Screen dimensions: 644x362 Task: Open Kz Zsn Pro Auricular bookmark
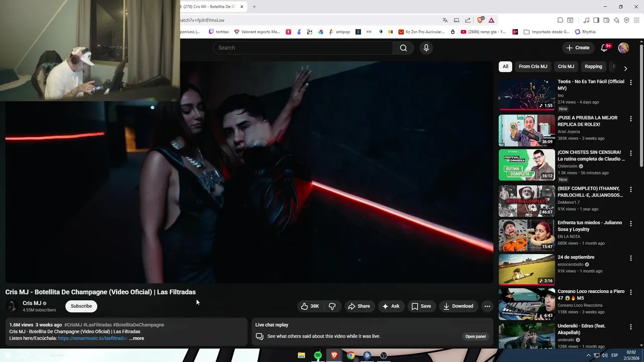click(x=421, y=32)
